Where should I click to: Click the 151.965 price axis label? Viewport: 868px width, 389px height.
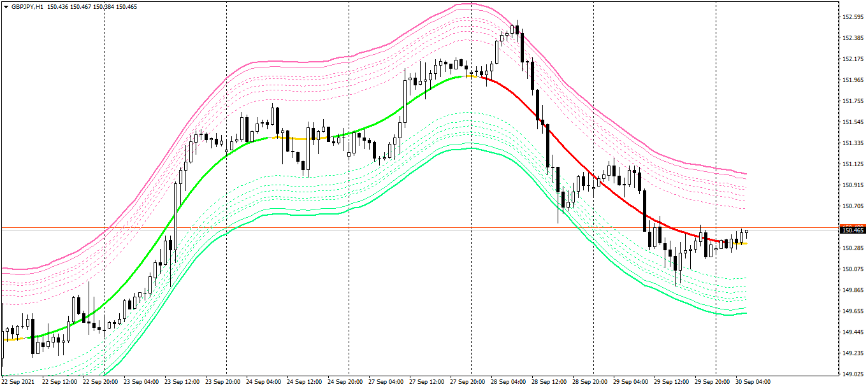(x=853, y=80)
